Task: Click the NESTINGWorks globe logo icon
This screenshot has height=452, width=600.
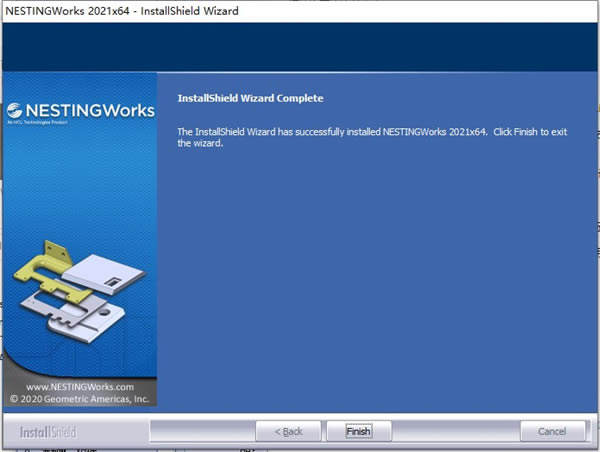Action: pos(15,110)
